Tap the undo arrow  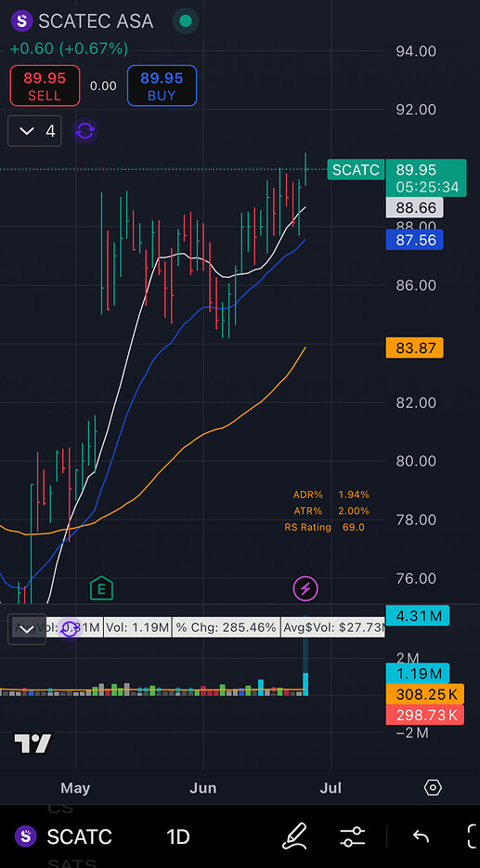pyautogui.click(x=421, y=836)
